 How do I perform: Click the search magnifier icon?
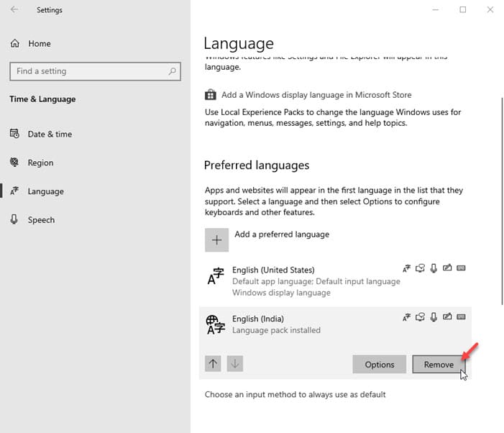coord(173,71)
